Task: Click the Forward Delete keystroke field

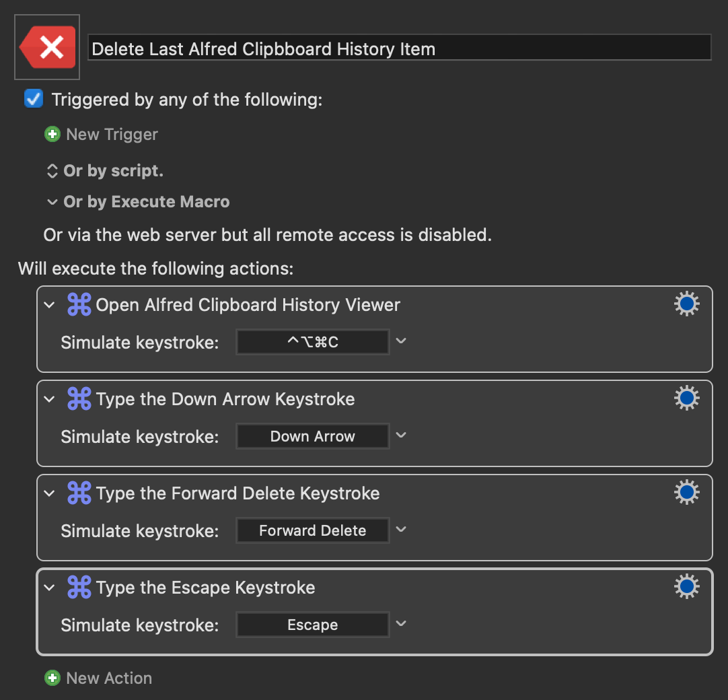Action: point(312,530)
